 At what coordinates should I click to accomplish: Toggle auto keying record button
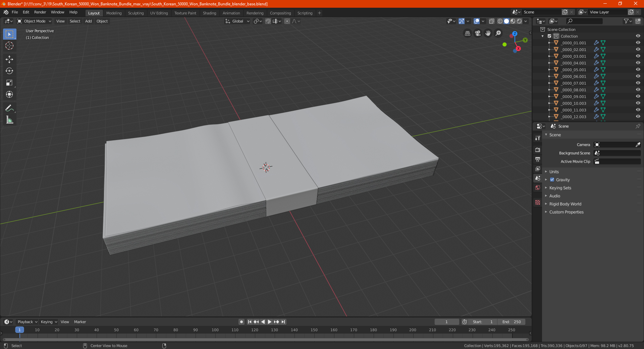coord(241,322)
